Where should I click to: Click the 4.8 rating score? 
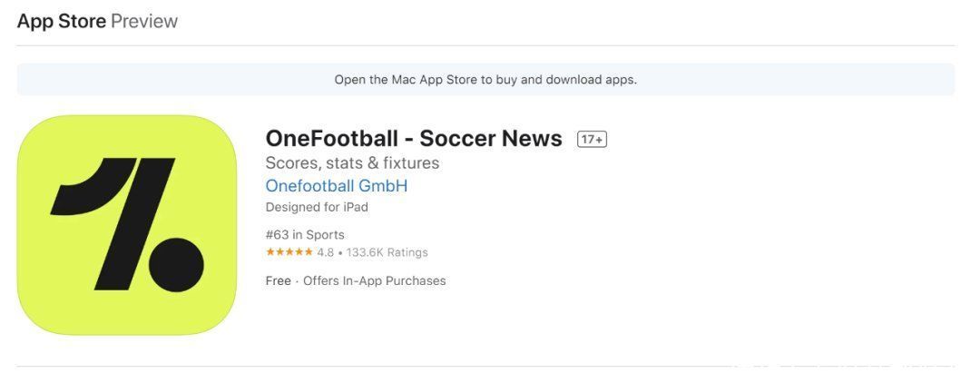point(325,252)
